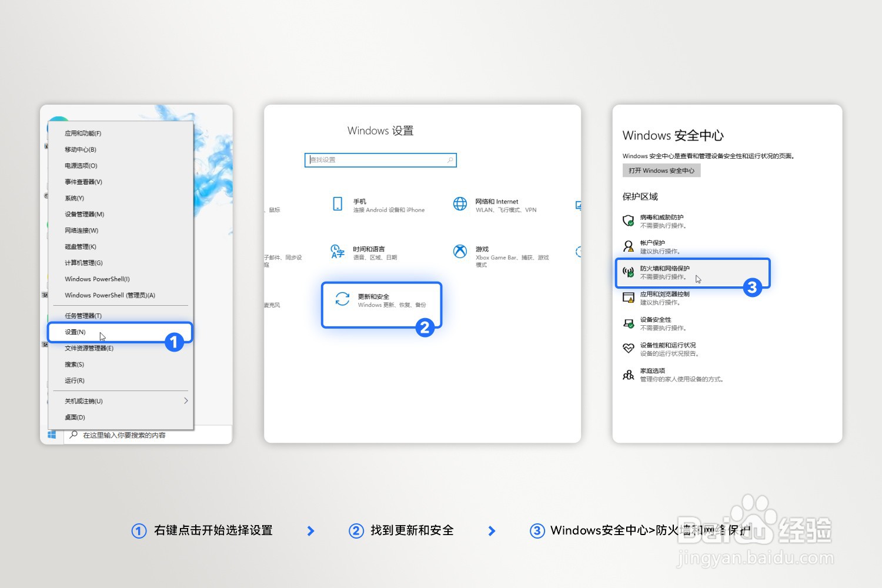Open 系统(Y) menu entry
The width and height of the screenshot is (882, 588).
[x=75, y=198]
